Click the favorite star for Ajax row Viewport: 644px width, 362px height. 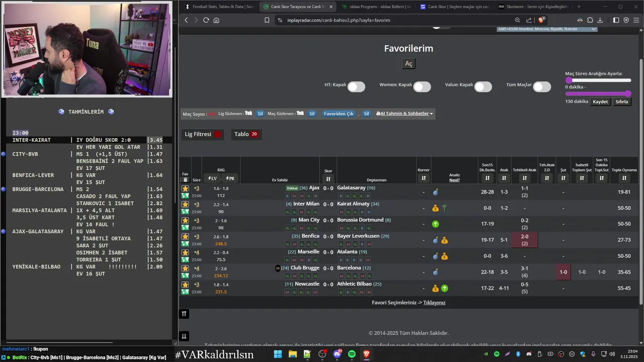(x=185, y=189)
